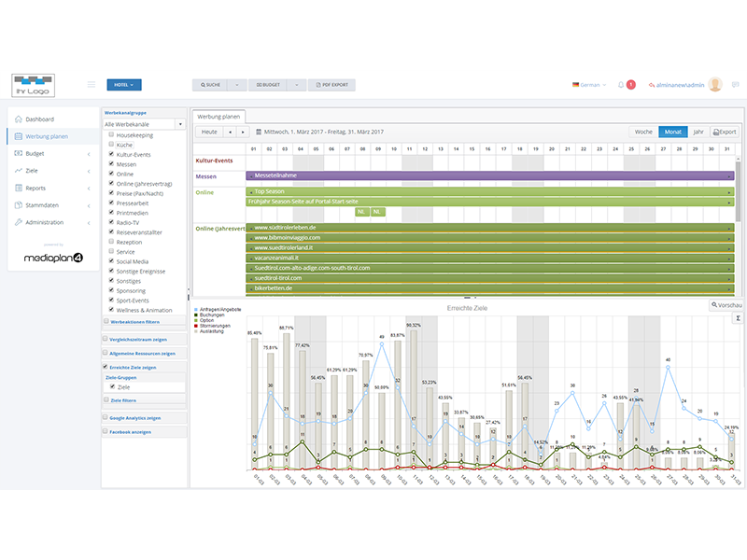Go to next month with right arrow
This screenshot has height=560, width=747.
pos(244,133)
